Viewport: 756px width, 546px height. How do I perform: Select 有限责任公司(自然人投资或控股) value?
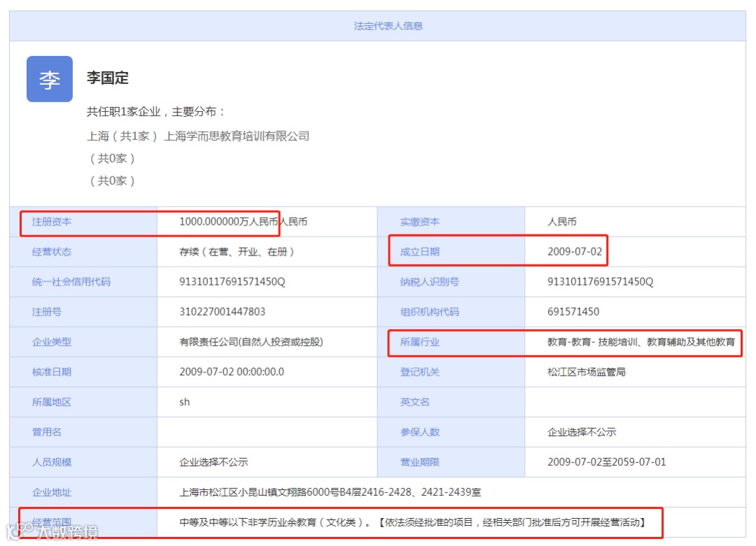pyautogui.click(x=251, y=342)
